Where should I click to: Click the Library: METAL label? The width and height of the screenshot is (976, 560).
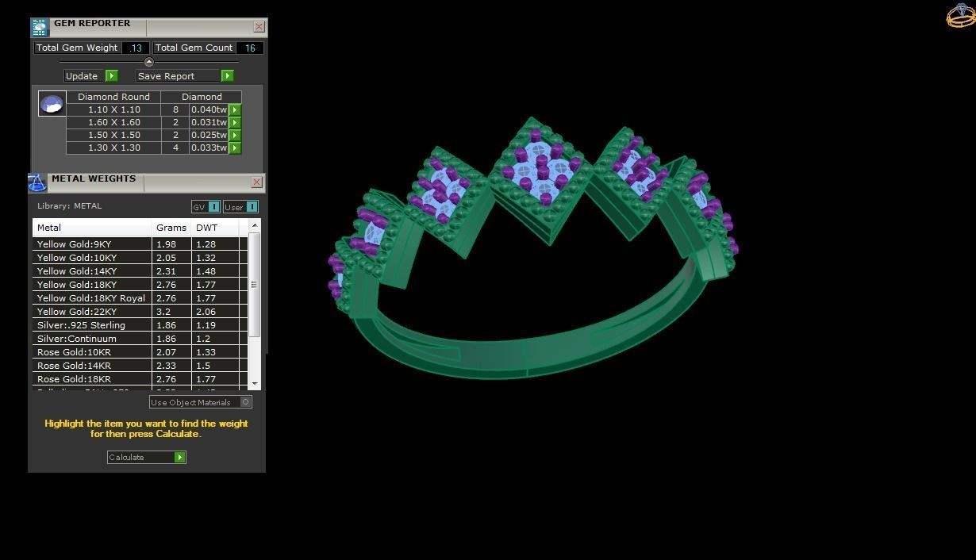[x=69, y=206]
